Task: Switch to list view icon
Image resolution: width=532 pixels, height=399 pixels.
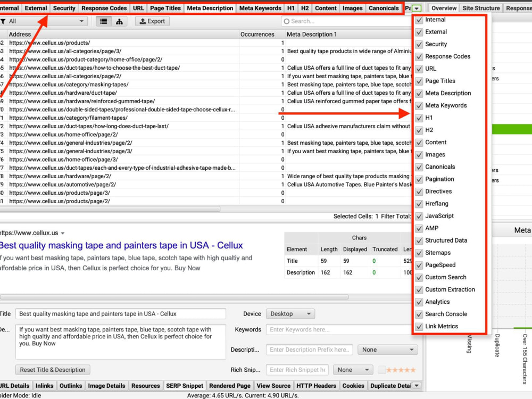Action: point(104,21)
